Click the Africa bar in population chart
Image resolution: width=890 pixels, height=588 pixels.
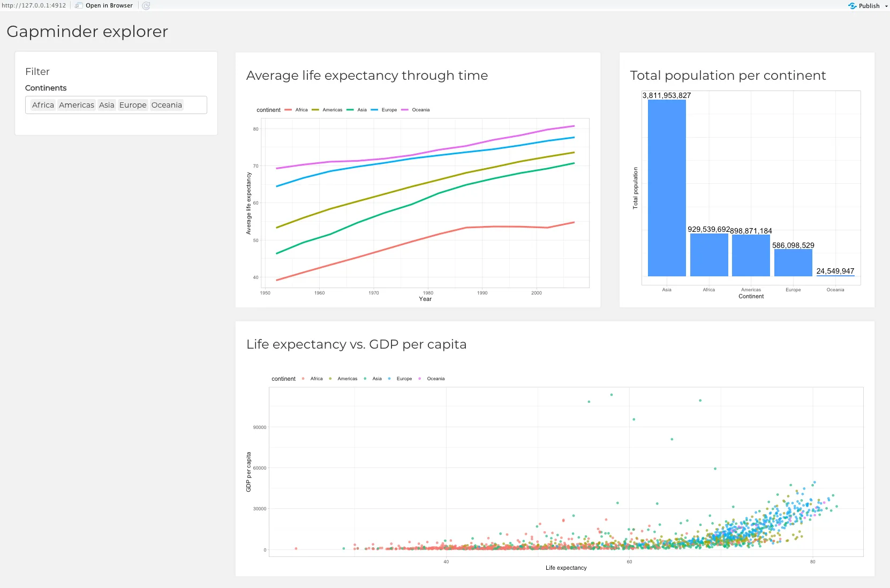[709, 255]
